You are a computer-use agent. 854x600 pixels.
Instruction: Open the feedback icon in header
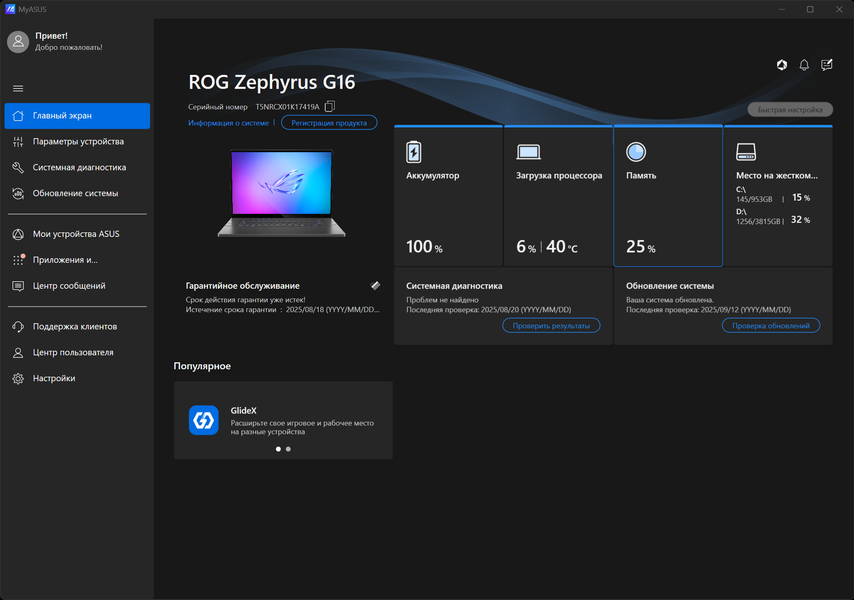pyautogui.click(x=826, y=65)
